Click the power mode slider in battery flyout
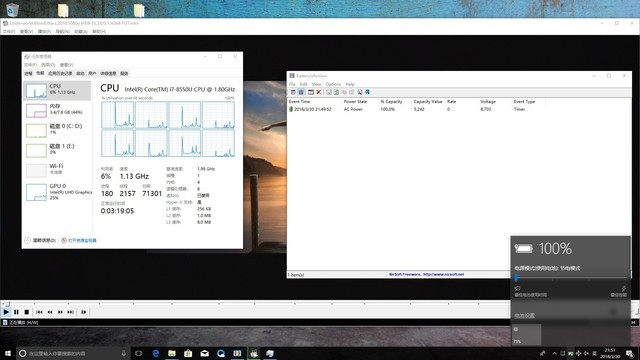The image size is (640, 360). pos(571,278)
